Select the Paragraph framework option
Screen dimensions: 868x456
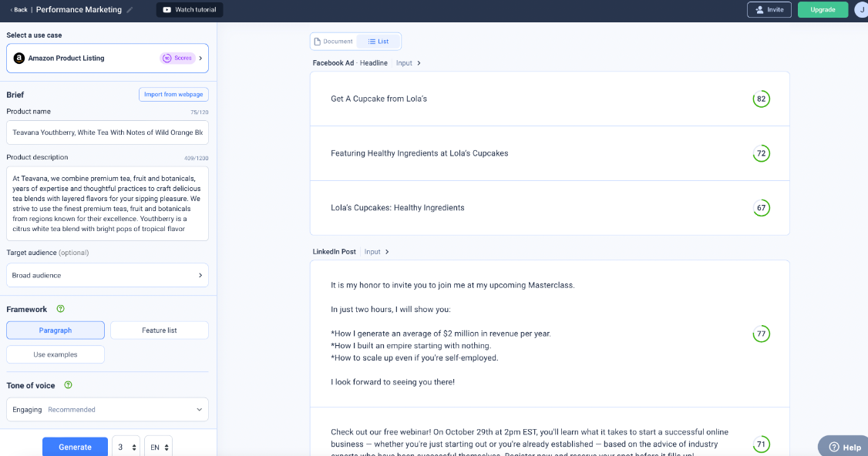click(56, 330)
